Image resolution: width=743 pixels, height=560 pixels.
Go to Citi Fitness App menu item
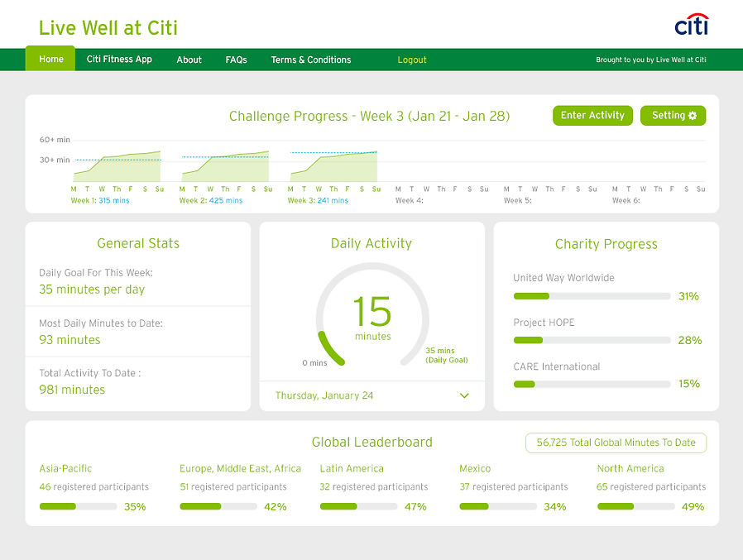[x=119, y=60]
